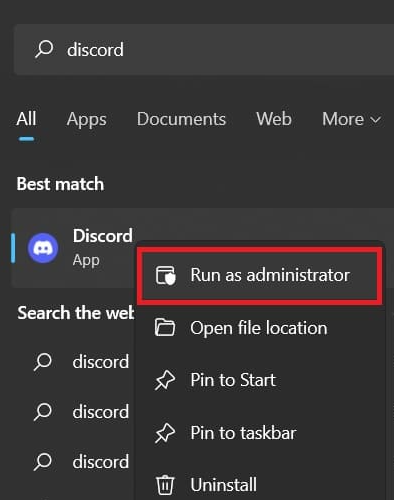Select Uninstall from context menu

pos(260,484)
